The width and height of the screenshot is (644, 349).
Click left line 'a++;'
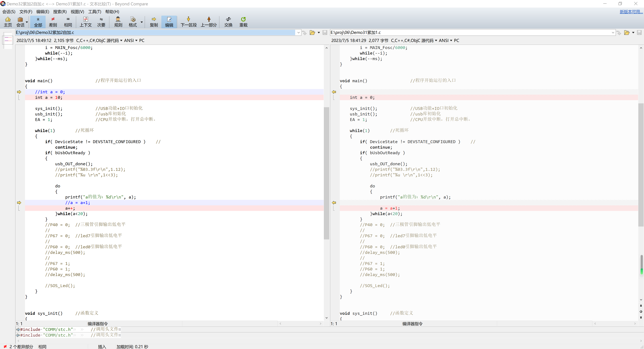[x=70, y=208]
